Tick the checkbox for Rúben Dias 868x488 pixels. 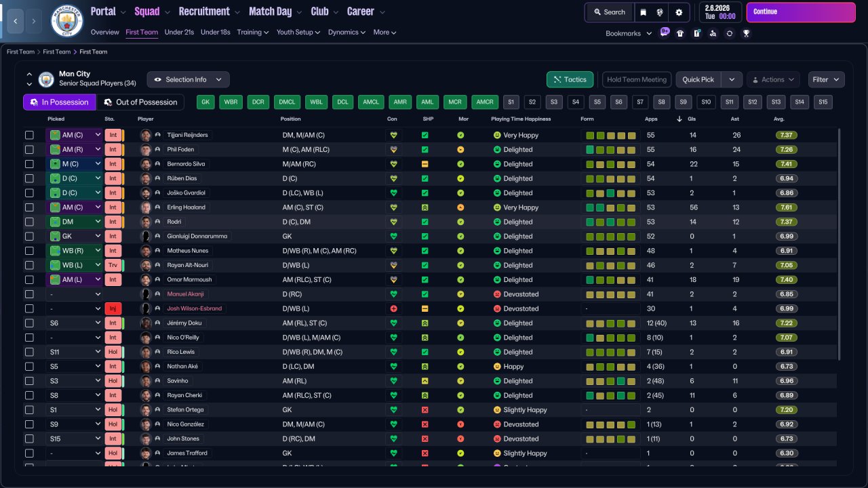point(29,178)
